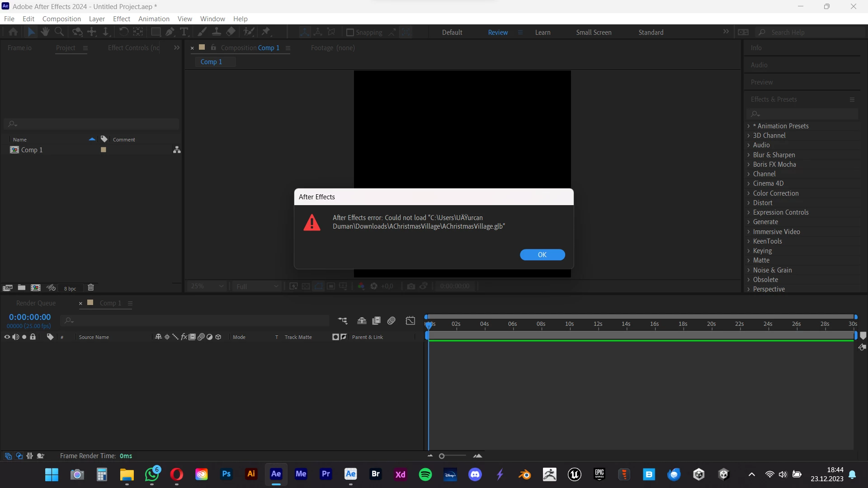Click the timeline zoom slider handle
The image size is (868, 488).
click(x=442, y=456)
